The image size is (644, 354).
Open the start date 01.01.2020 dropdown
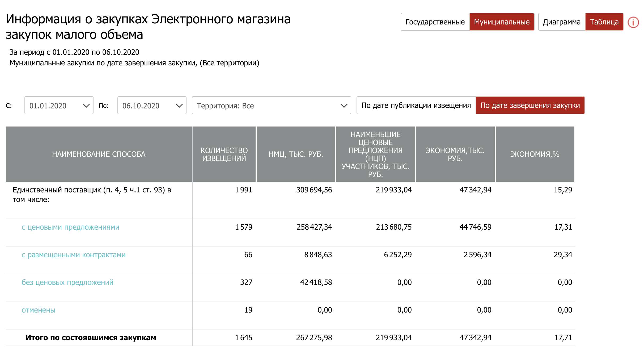tap(59, 106)
